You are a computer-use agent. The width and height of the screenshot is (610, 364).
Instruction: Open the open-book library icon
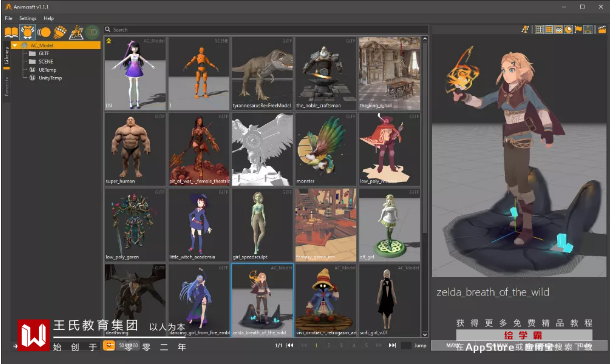pyautogui.click(x=11, y=32)
